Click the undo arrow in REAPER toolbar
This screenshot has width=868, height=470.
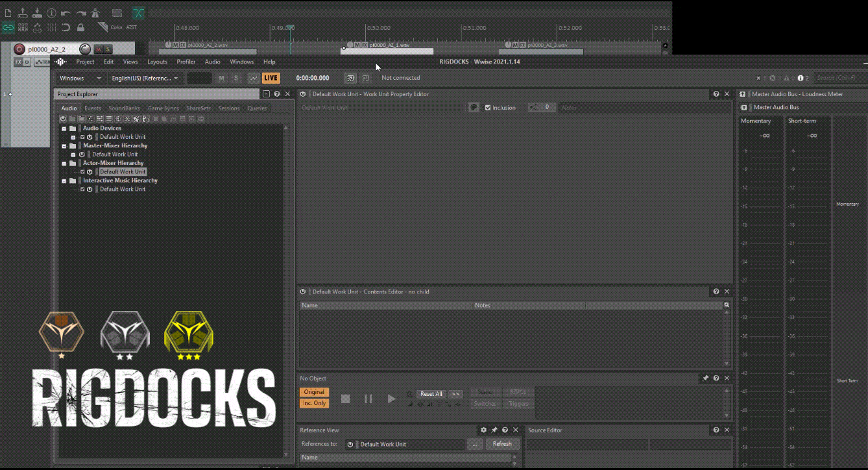pyautogui.click(x=66, y=12)
